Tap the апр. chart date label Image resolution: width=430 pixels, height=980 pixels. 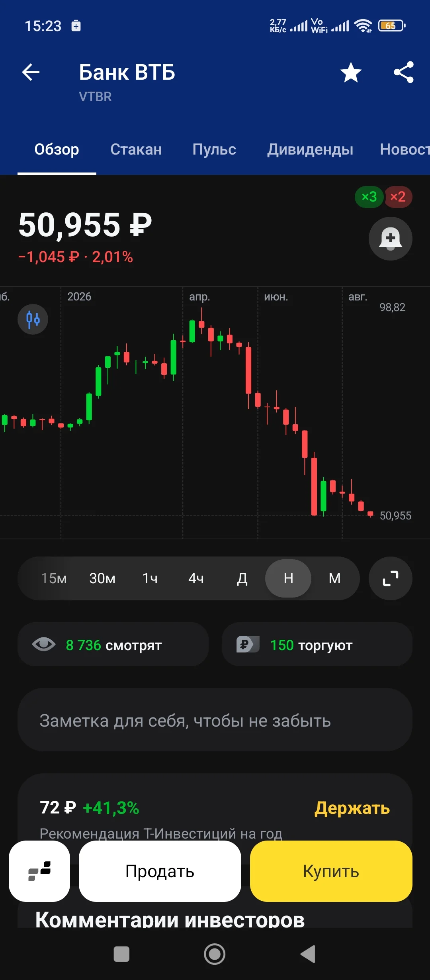click(x=199, y=297)
